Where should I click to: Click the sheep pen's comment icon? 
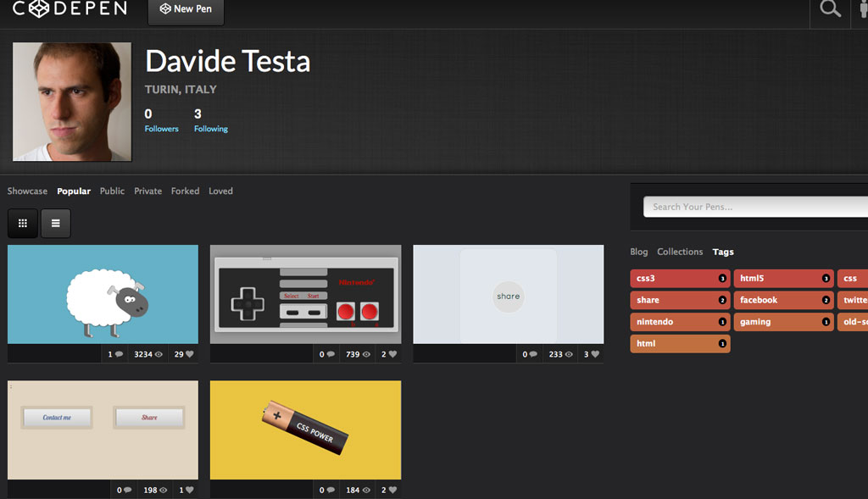click(119, 354)
